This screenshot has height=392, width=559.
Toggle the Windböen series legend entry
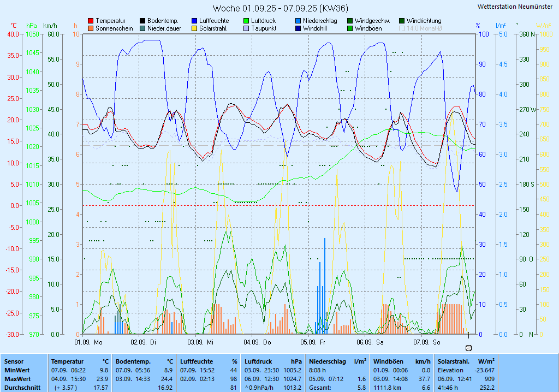367,28
